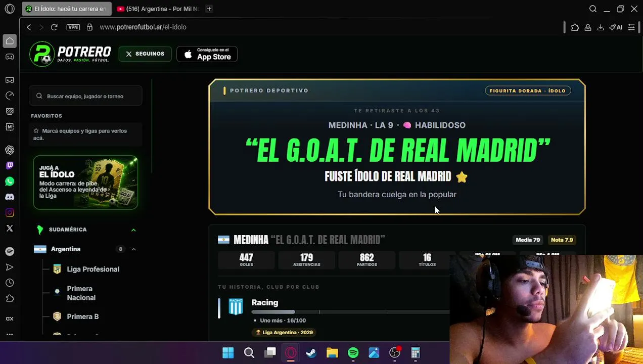
Task: Click the sidebar home icon
Action: point(10,40)
